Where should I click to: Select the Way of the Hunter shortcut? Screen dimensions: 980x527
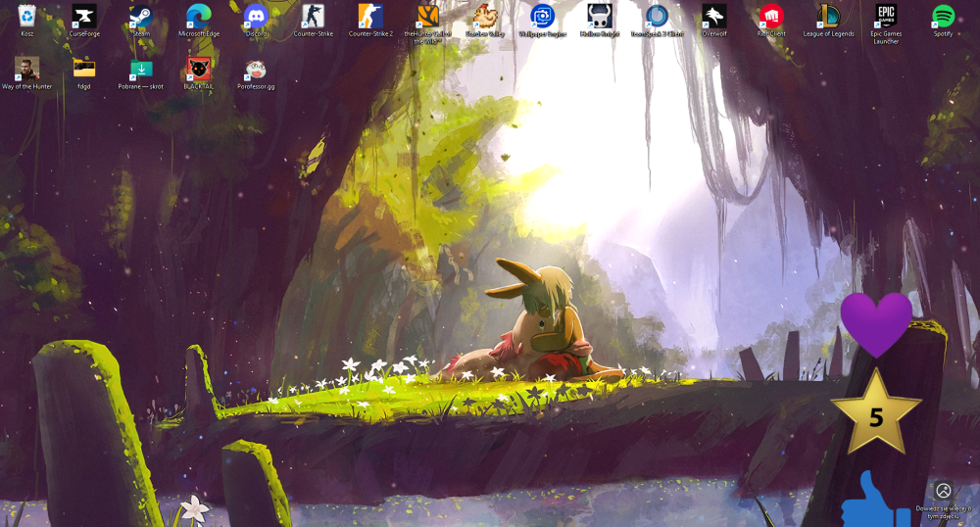(x=26, y=73)
